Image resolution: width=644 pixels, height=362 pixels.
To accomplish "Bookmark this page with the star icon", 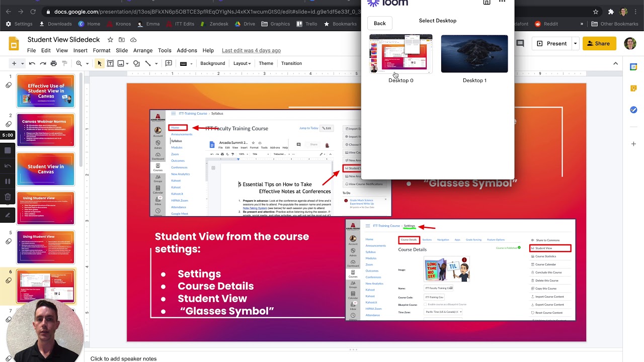I will point(596,12).
